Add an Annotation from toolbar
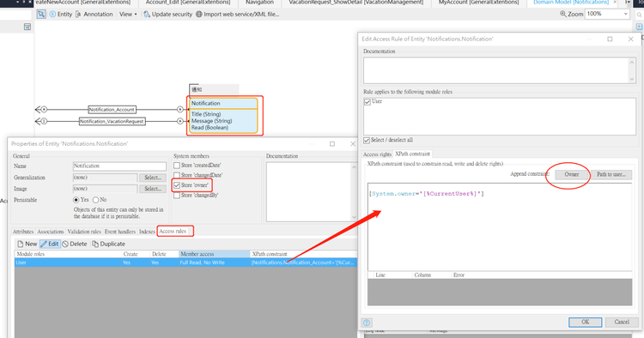The height and width of the screenshot is (338, 644). [x=94, y=14]
